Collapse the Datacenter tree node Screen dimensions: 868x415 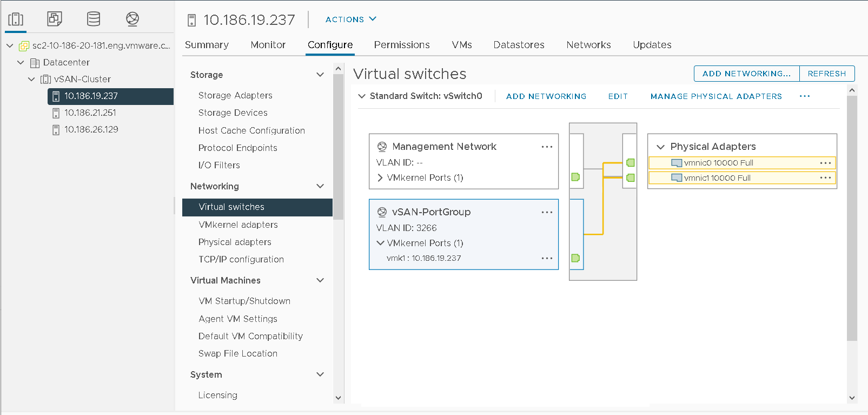coord(21,63)
